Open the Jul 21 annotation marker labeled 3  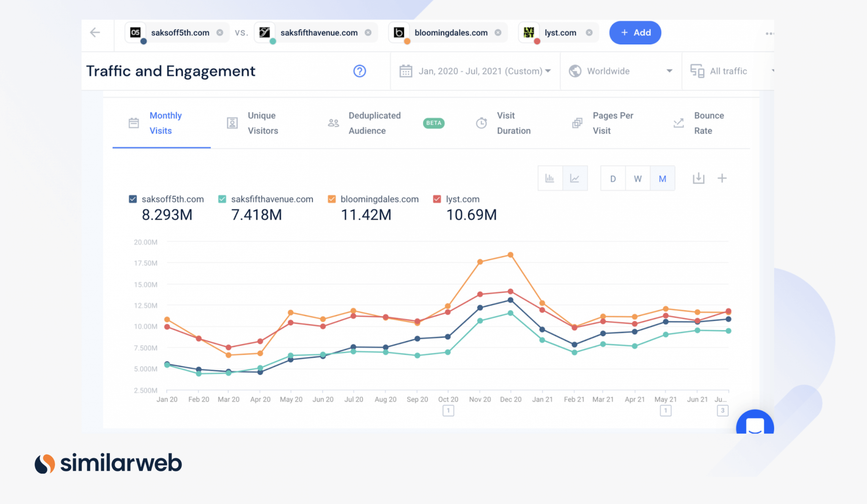(722, 411)
